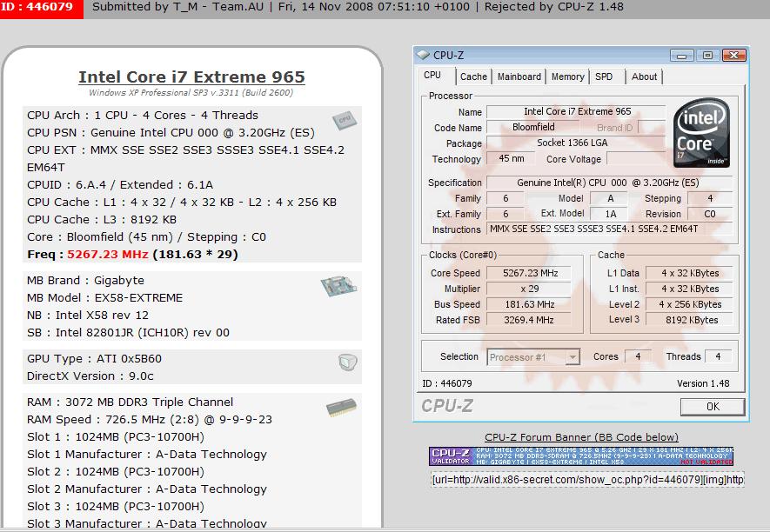Image resolution: width=770 pixels, height=532 pixels.
Task: Click the motherboard icon beside MB Brand
Action: tap(338, 286)
